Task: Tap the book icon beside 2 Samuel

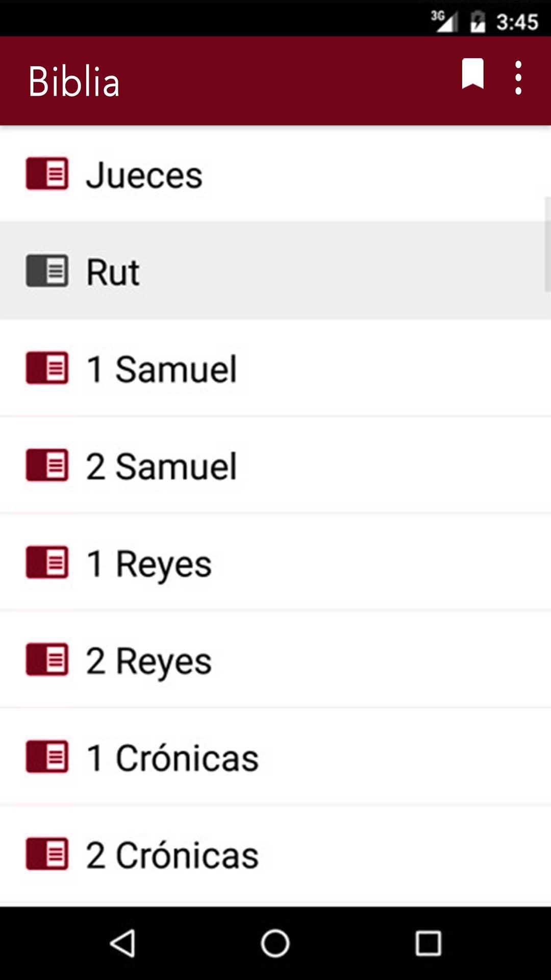Action: click(x=47, y=465)
